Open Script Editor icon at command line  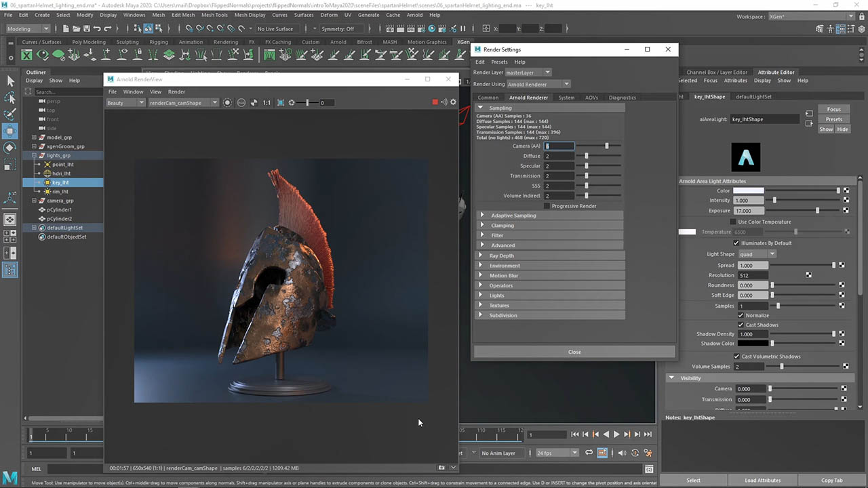(x=649, y=469)
